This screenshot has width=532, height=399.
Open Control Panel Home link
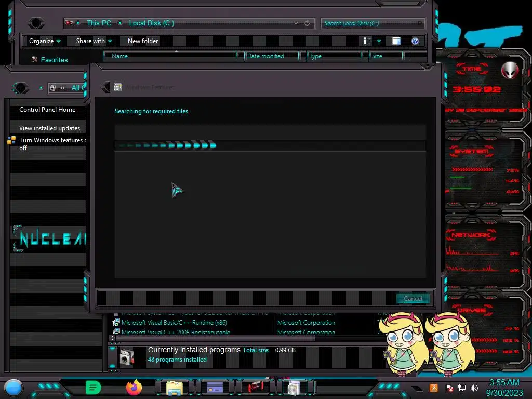pyautogui.click(x=47, y=110)
